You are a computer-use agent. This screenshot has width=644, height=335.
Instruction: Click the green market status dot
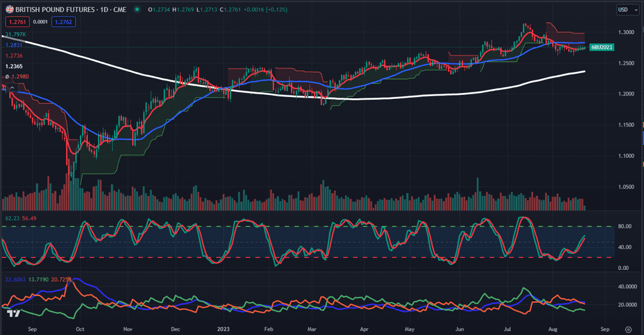[137, 9]
